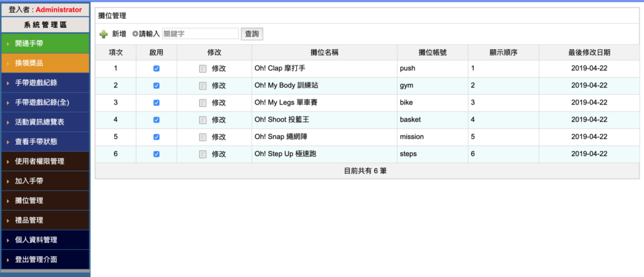Open 禮品管理 sidebar item
This screenshot has width=644, height=277.
(x=45, y=221)
